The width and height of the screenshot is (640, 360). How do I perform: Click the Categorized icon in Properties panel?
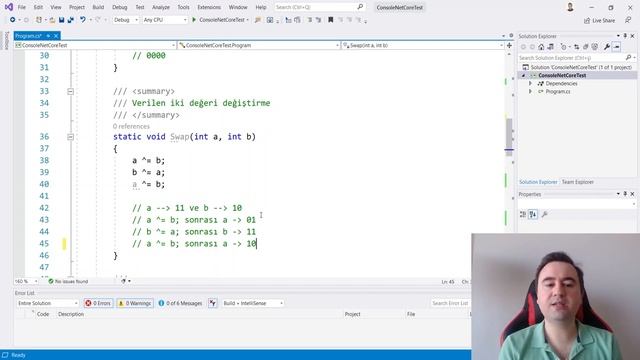[523, 214]
